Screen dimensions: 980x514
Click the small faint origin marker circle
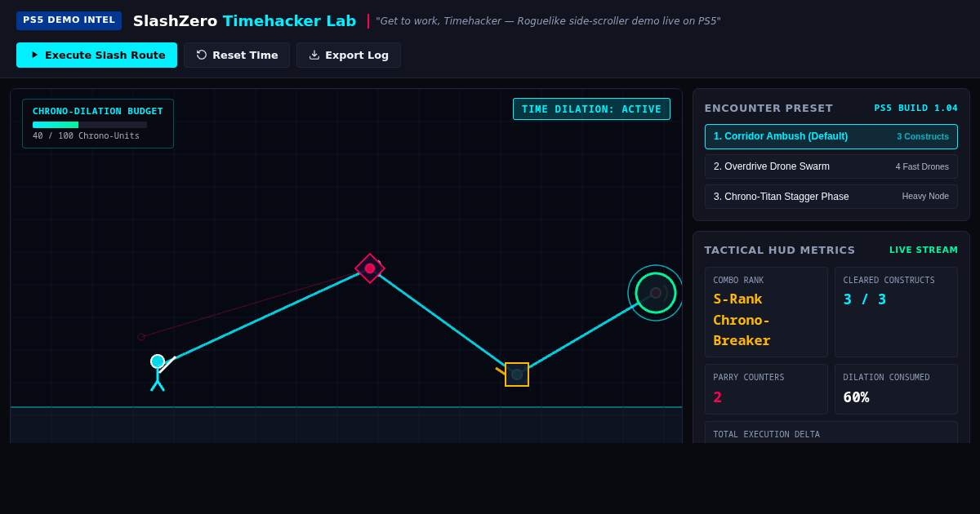(x=141, y=337)
